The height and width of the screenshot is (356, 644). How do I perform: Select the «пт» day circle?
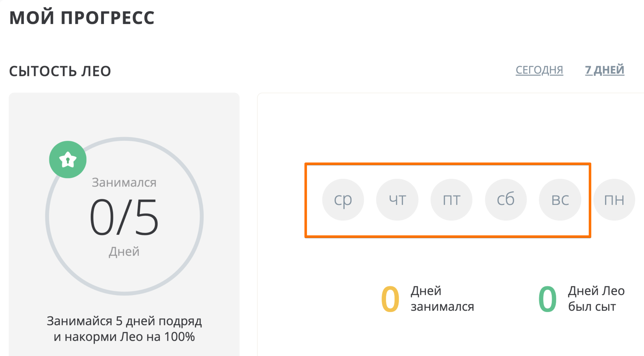(451, 200)
